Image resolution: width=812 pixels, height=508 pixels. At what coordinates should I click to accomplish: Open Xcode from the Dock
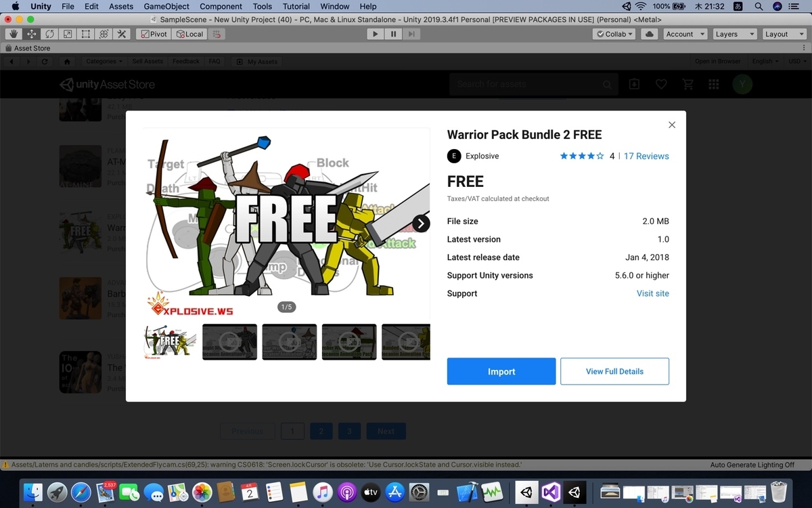click(x=468, y=492)
